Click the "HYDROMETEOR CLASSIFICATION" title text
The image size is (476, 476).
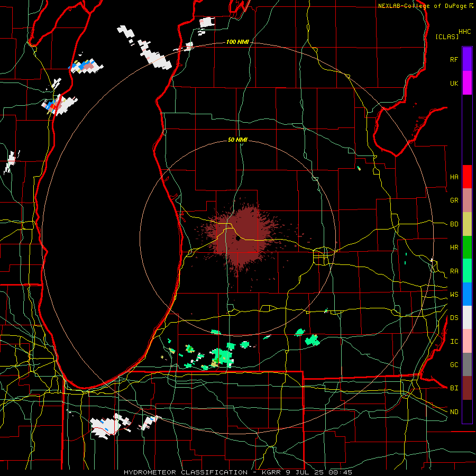point(186,472)
